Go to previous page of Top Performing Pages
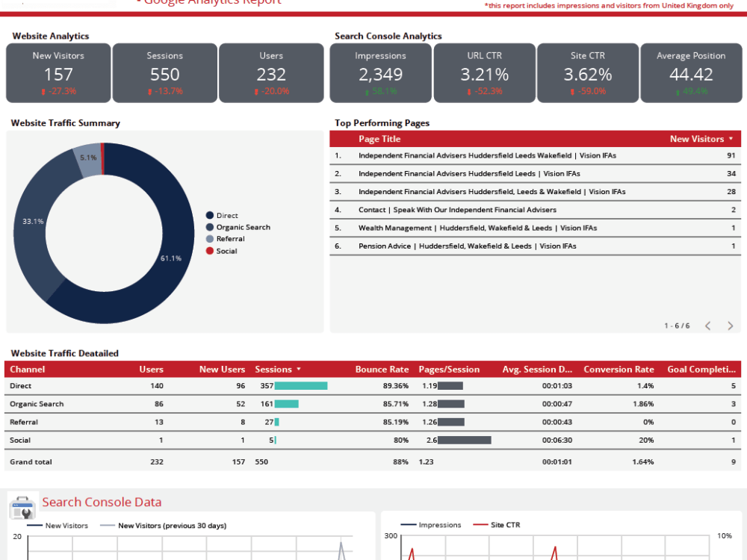The height and width of the screenshot is (560, 747). 708,326
